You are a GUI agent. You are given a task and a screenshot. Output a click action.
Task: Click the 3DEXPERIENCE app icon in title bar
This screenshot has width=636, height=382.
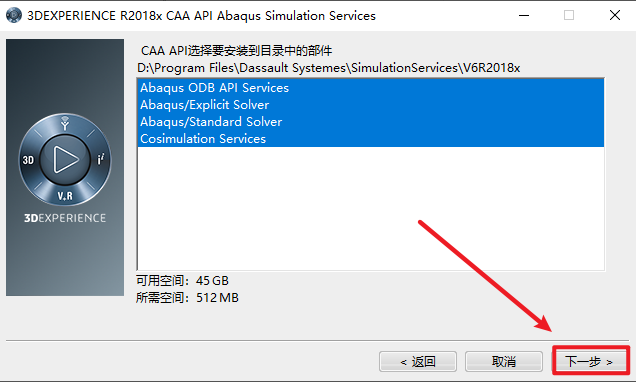(x=13, y=15)
